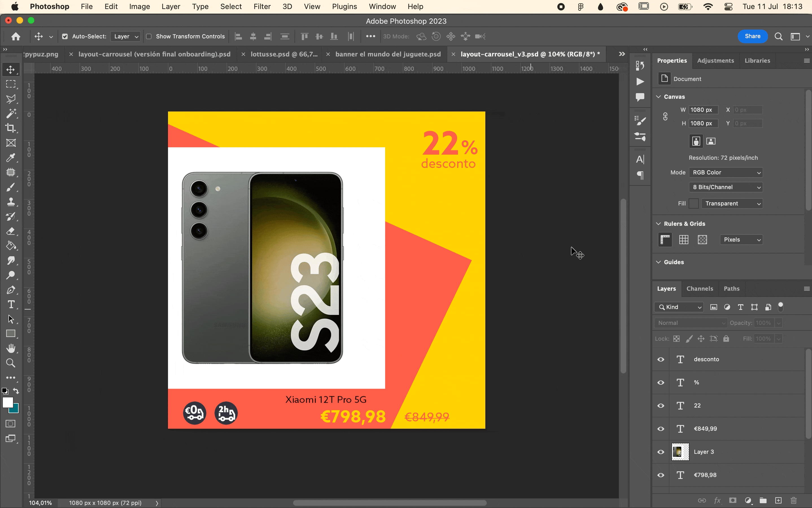Select the Brush tool

click(x=11, y=187)
